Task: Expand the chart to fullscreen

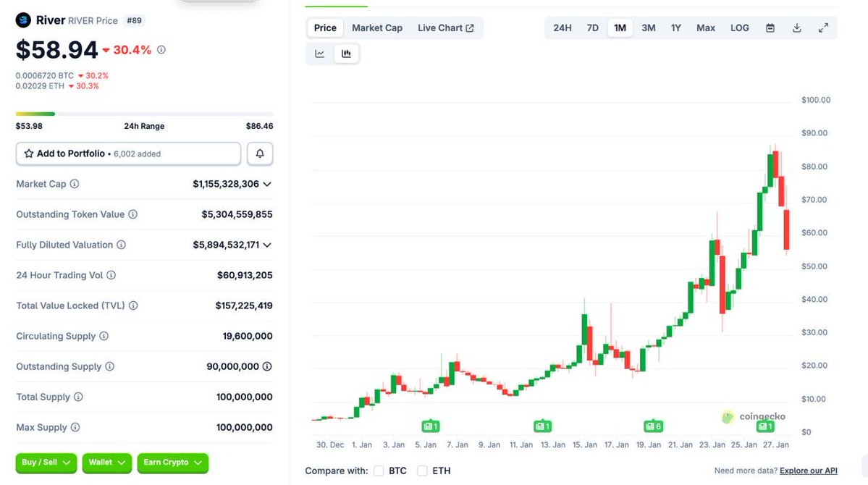Action: tap(823, 28)
